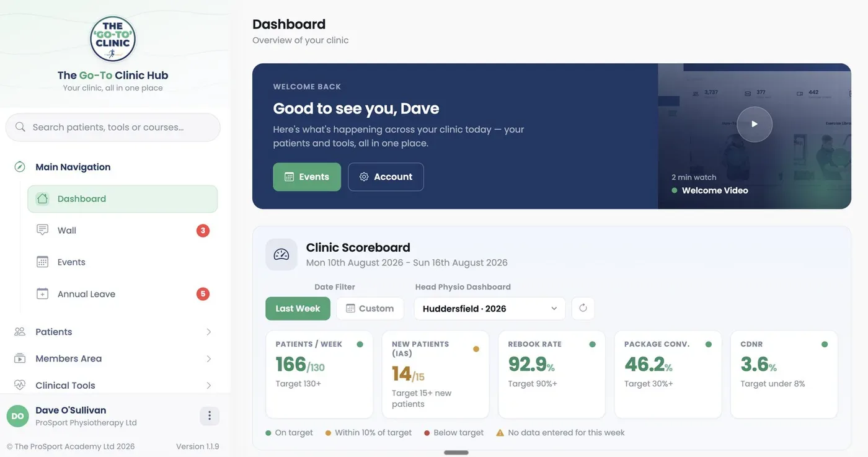Open the user options three-dot menu
The height and width of the screenshot is (457, 868).
tap(210, 415)
